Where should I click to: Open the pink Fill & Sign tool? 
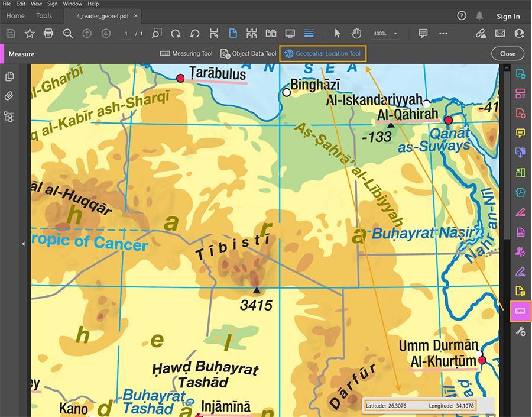pyautogui.click(x=520, y=212)
